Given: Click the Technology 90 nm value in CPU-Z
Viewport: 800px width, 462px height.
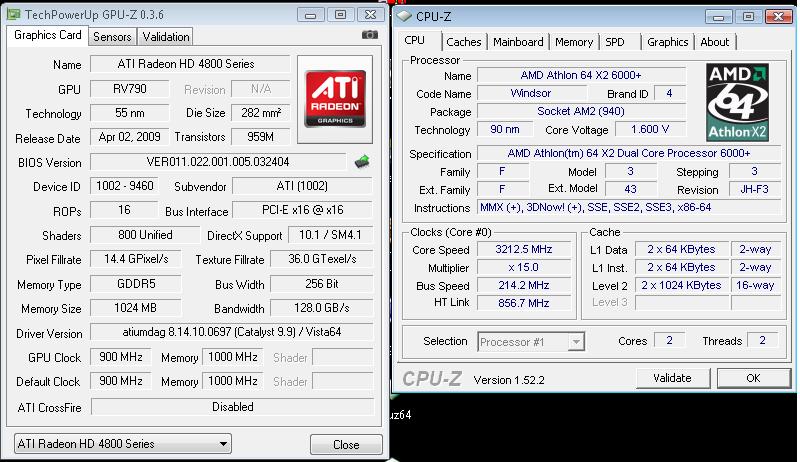Looking at the screenshot, I should click(505, 130).
